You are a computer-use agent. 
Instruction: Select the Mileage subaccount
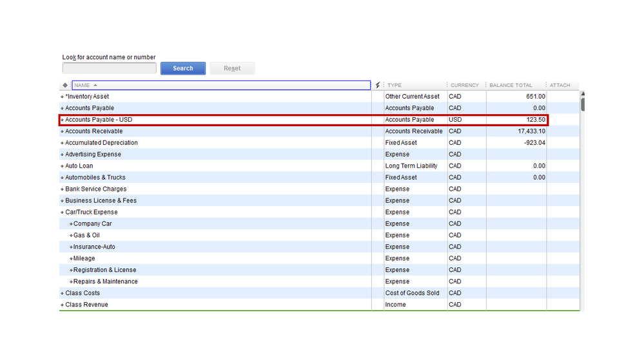320,258
